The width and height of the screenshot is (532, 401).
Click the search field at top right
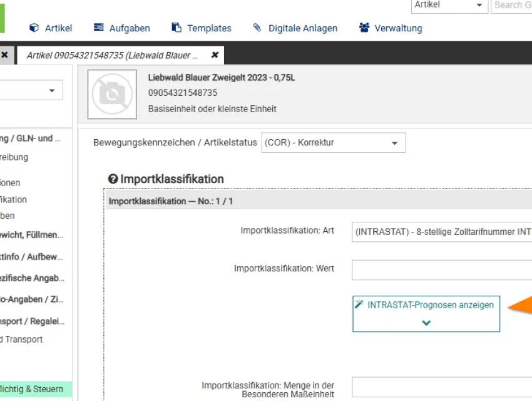(513, 5)
